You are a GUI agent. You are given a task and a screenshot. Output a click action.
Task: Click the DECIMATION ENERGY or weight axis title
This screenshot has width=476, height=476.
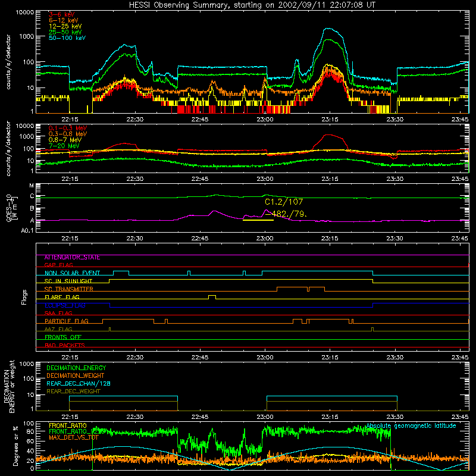click(x=9, y=386)
